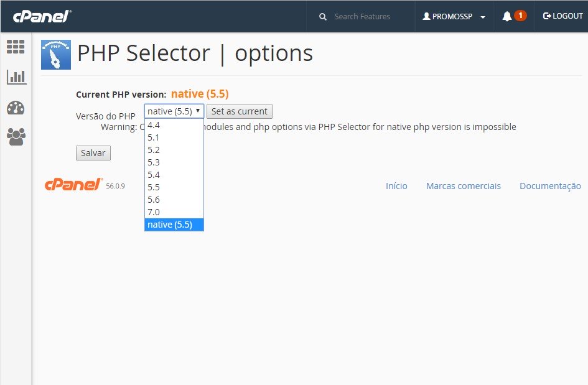This screenshot has height=385, width=588.
Task: Select native (5.5) in the list
Action: [x=174, y=225]
